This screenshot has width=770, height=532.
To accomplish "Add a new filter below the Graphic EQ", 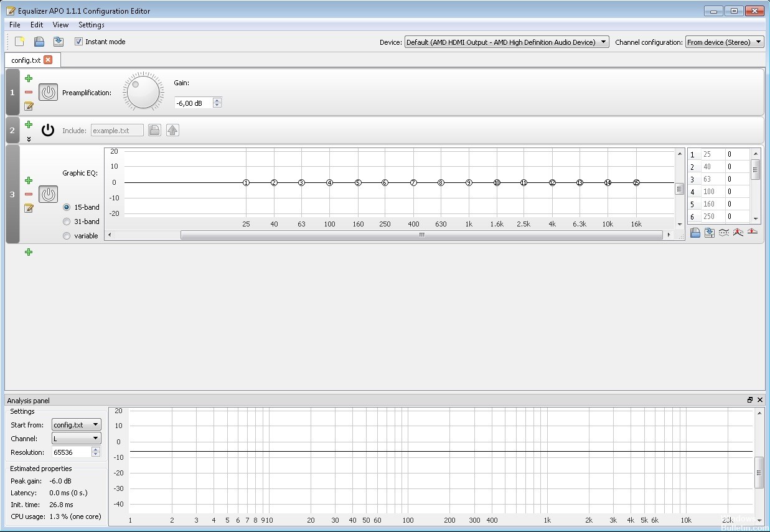I will click(x=28, y=252).
